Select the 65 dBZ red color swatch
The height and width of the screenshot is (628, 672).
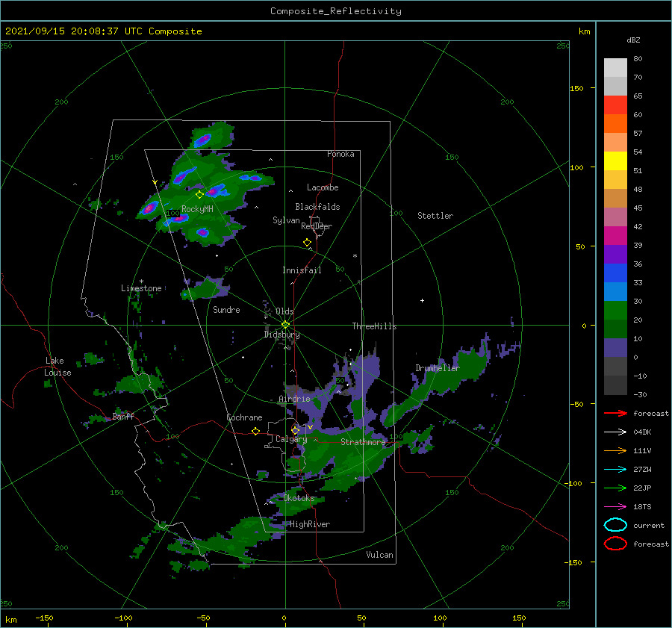pyautogui.click(x=615, y=105)
